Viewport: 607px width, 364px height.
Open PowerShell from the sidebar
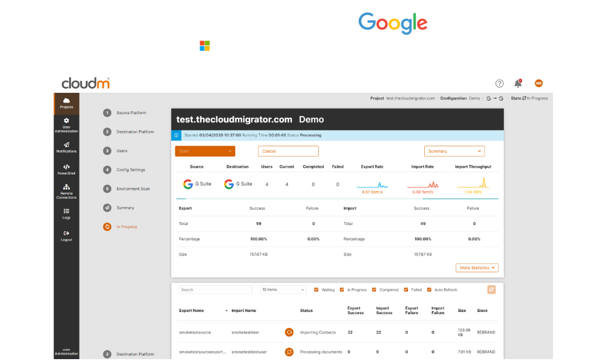click(x=66, y=169)
